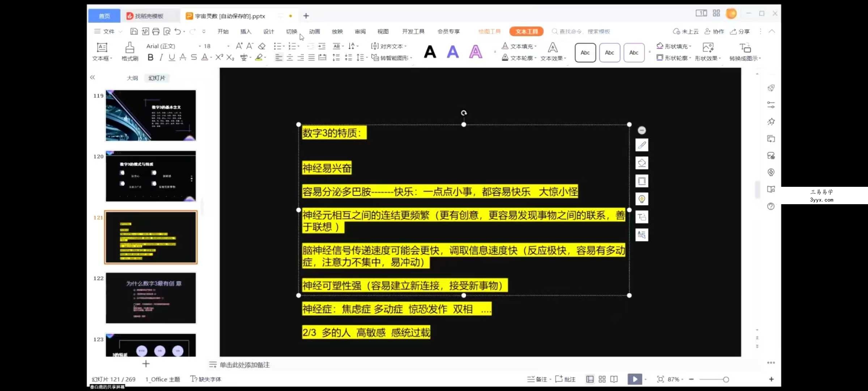Screen dimensions: 868x391
Task: Click the 协作 (Collaborate) button
Action: click(714, 31)
